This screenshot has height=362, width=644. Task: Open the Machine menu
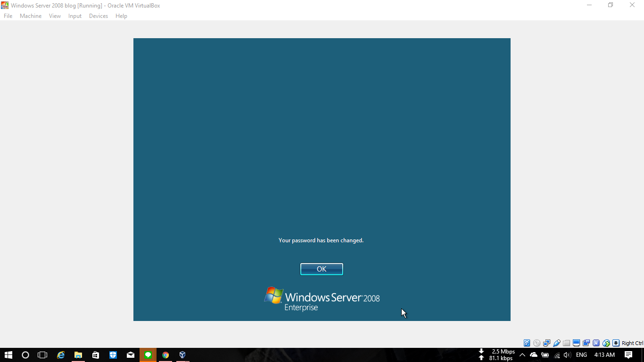(x=30, y=16)
